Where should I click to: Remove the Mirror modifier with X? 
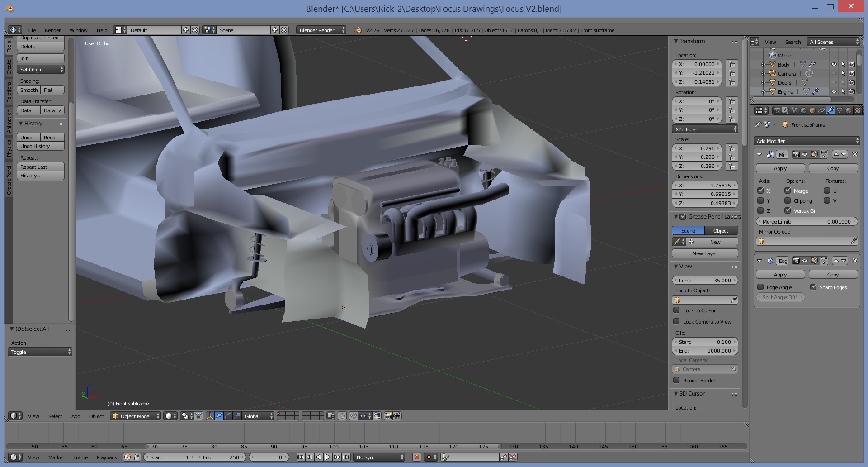[854, 154]
